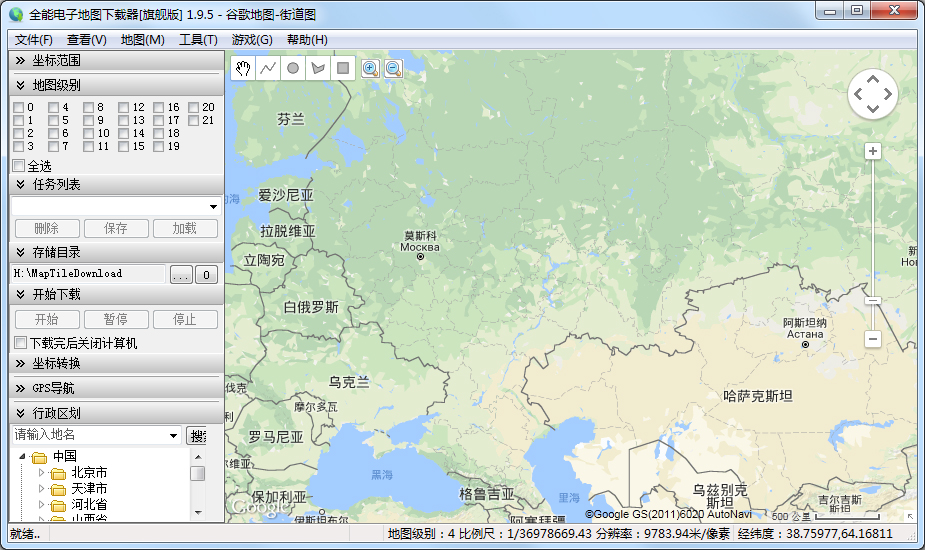Check map level 0 checkbox
Image resolution: width=925 pixels, height=550 pixels.
[18, 107]
